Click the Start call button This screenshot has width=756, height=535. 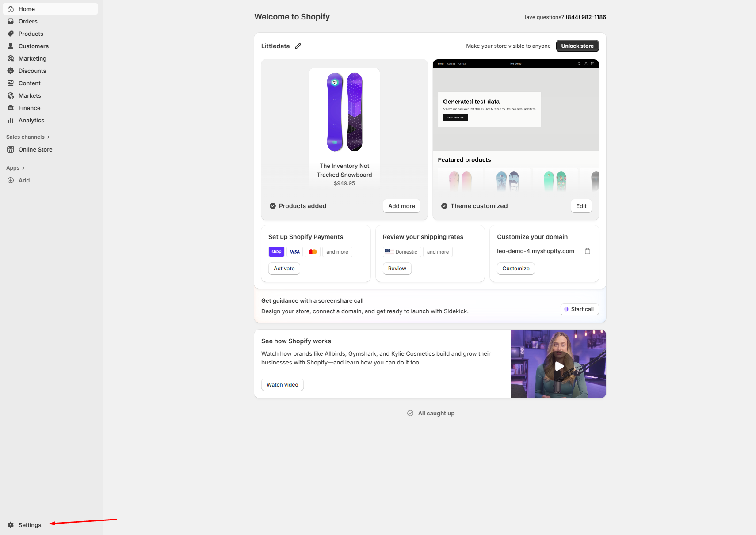[580, 309]
